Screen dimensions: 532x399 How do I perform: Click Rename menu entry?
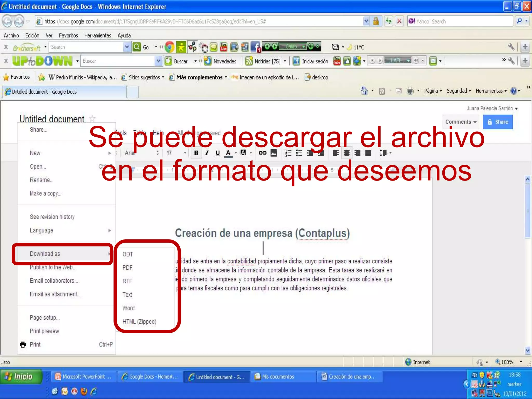(x=42, y=180)
